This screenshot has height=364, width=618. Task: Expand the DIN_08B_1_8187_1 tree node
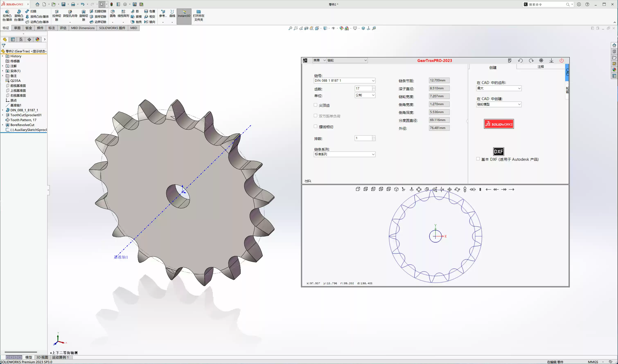(3, 110)
